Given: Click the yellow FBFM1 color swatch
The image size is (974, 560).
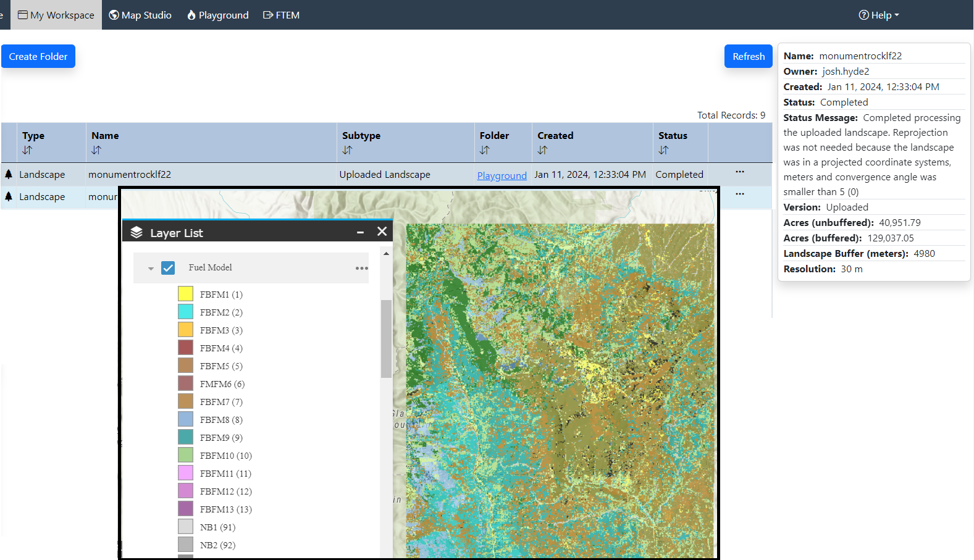Looking at the screenshot, I should pyautogui.click(x=185, y=294).
